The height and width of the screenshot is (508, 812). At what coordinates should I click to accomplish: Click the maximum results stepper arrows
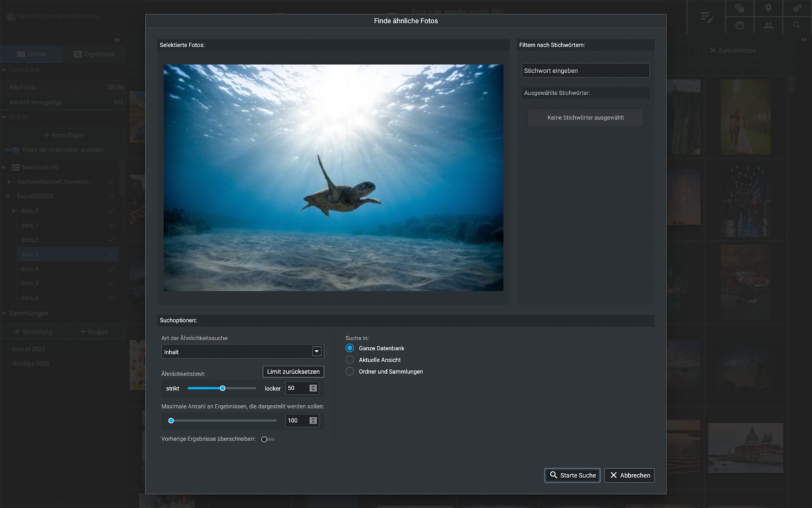pos(313,421)
